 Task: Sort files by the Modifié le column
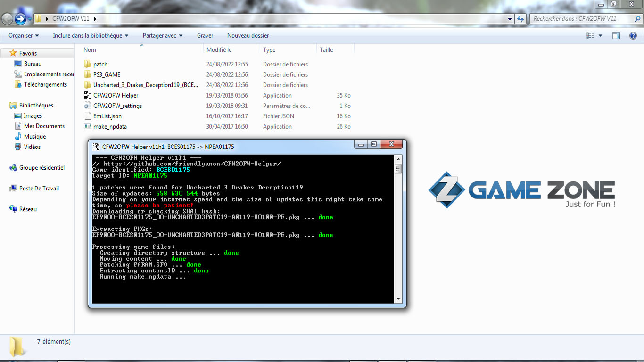coord(219,50)
